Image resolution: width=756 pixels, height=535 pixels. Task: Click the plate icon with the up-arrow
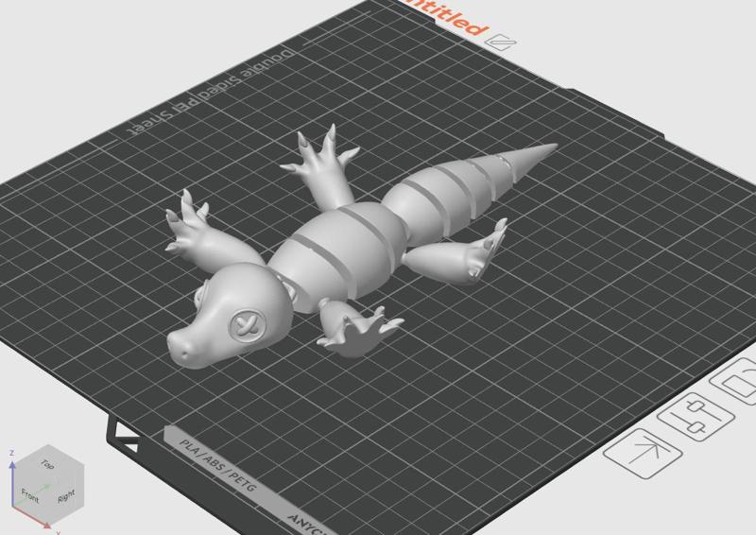(x=643, y=453)
